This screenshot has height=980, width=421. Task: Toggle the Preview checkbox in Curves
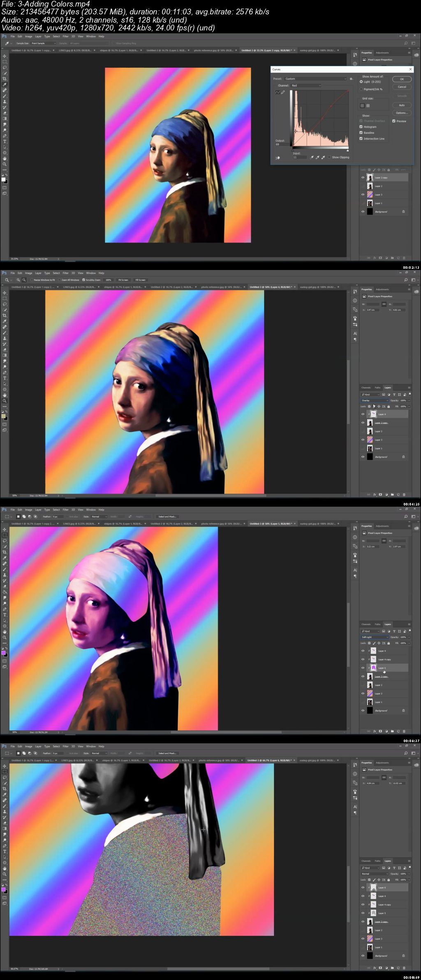[x=394, y=121]
